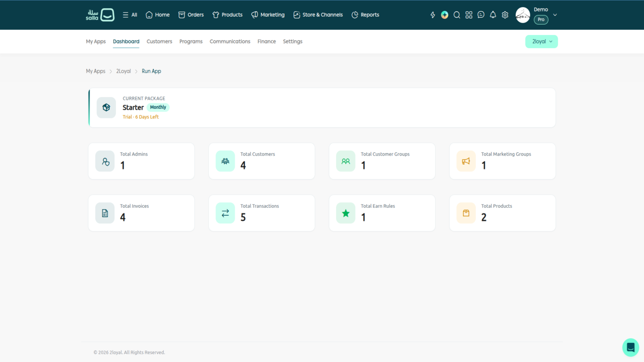Click the Total Earn Rules star icon
The height and width of the screenshot is (362, 644).
point(346,213)
